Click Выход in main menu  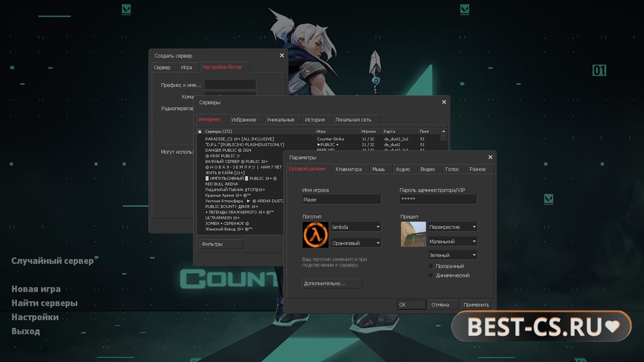pos(26,331)
